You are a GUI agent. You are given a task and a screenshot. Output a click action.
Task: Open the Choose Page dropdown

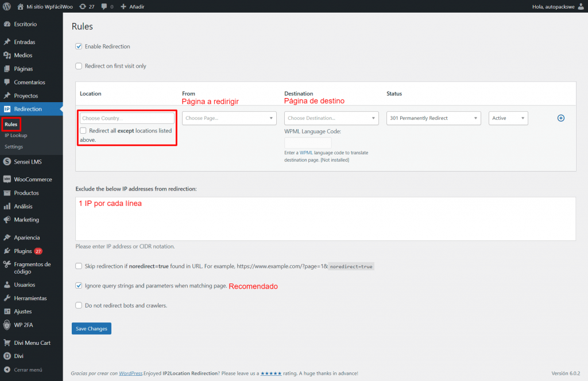[x=229, y=118]
